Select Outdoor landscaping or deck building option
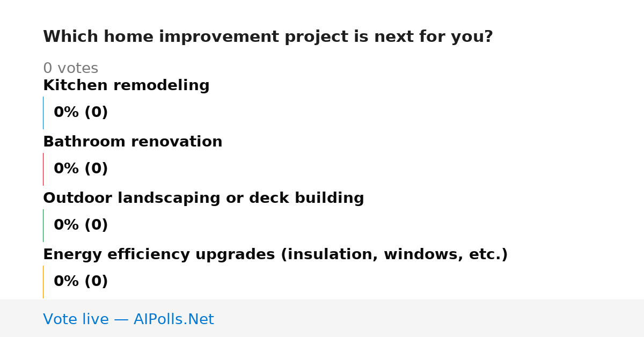644x337 pixels. click(x=203, y=199)
